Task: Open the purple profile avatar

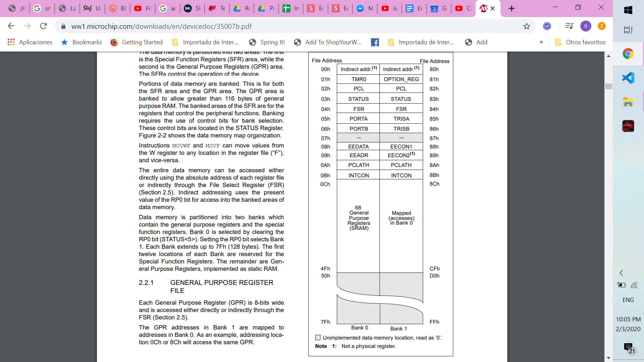Action: [586, 26]
